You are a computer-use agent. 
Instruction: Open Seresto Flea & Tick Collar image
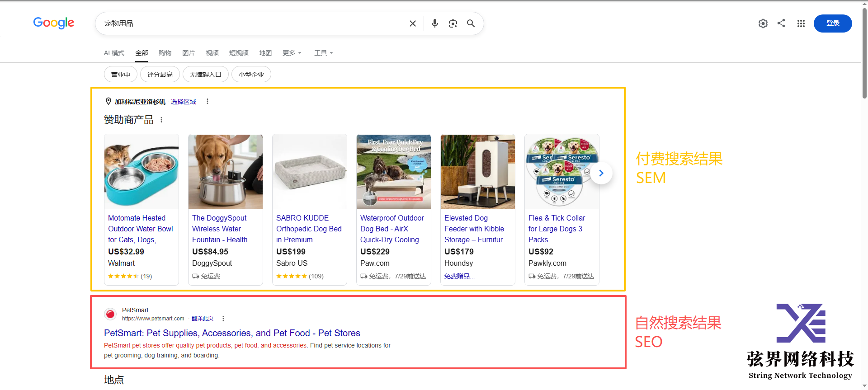562,171
